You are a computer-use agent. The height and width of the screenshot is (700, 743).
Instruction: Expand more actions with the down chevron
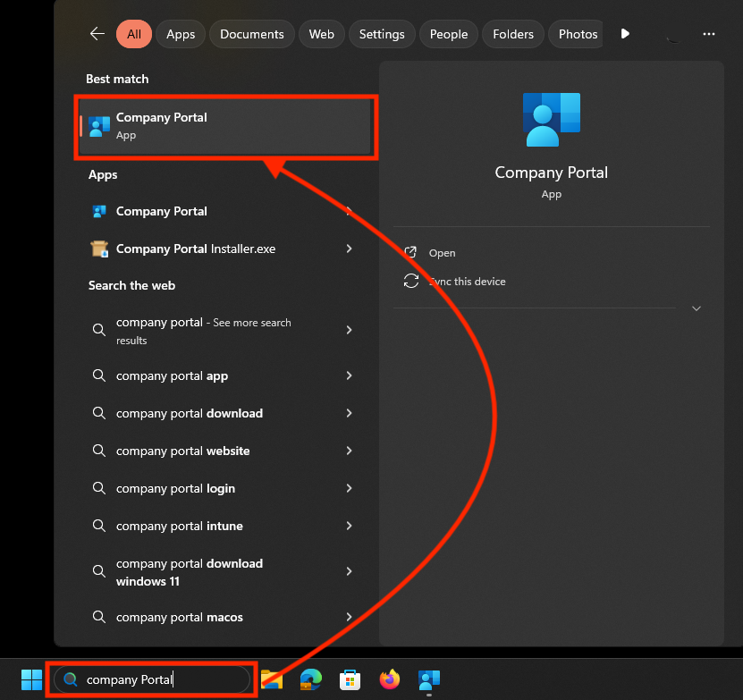point(697,308)
